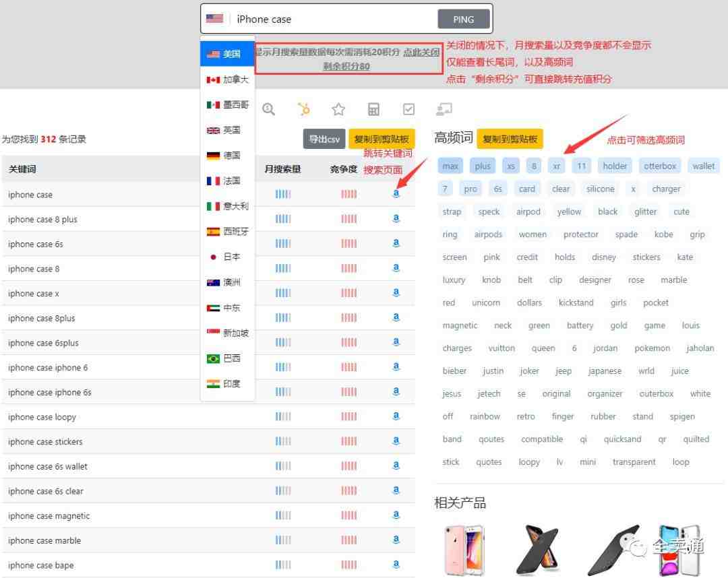Select 中东 in the country list
The height and width of the screenshot is (578, 728).
[x=228, y=307]
